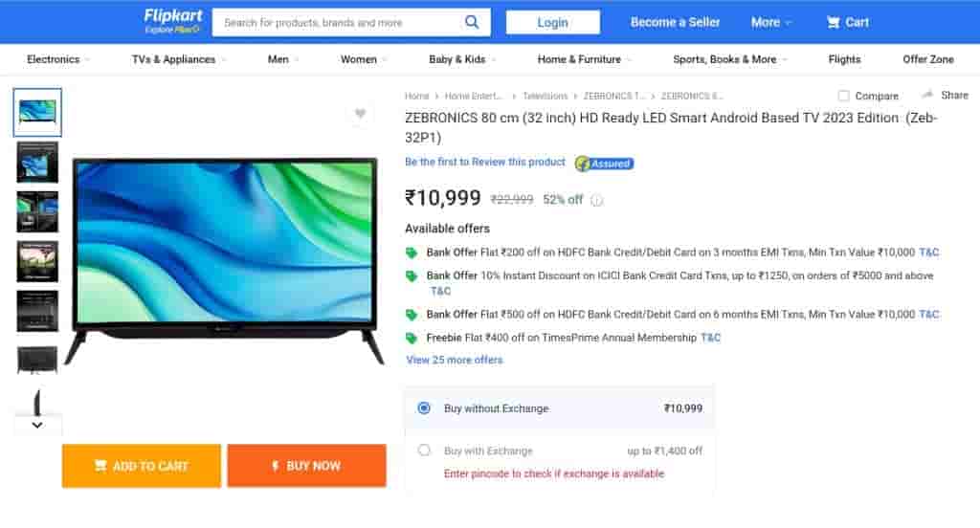
Task: Tick the Compare checkbox
Action: click(843, 96)
